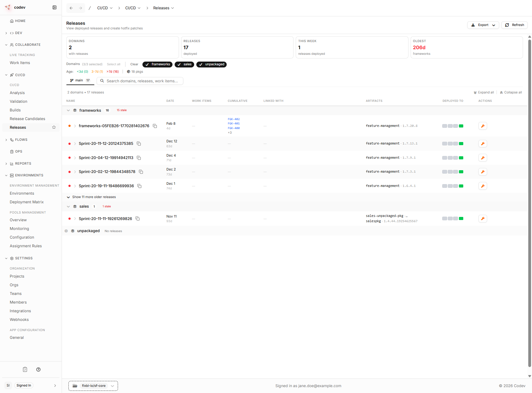Click the copy icon beside Sprint-20-11-12-20124375385
This screenshot has width=532, height=393.
pyautogui.click(x=138, y=144)
